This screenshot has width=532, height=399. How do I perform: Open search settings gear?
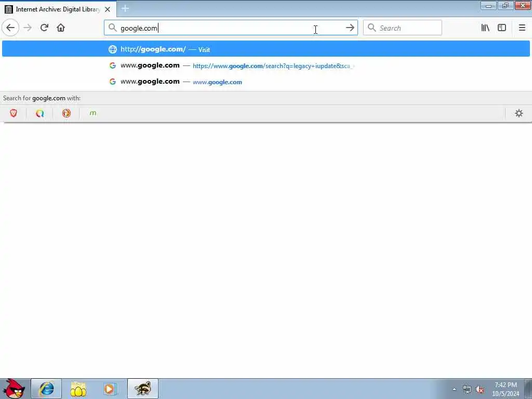click(519, 113)
